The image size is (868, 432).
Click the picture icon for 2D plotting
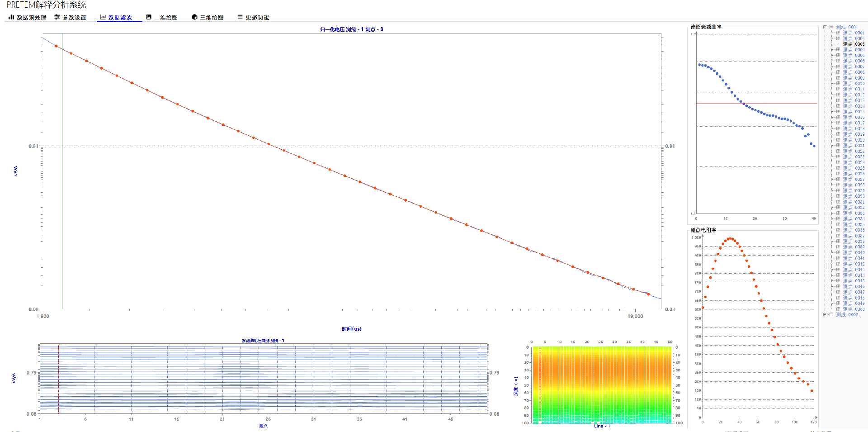149,17
